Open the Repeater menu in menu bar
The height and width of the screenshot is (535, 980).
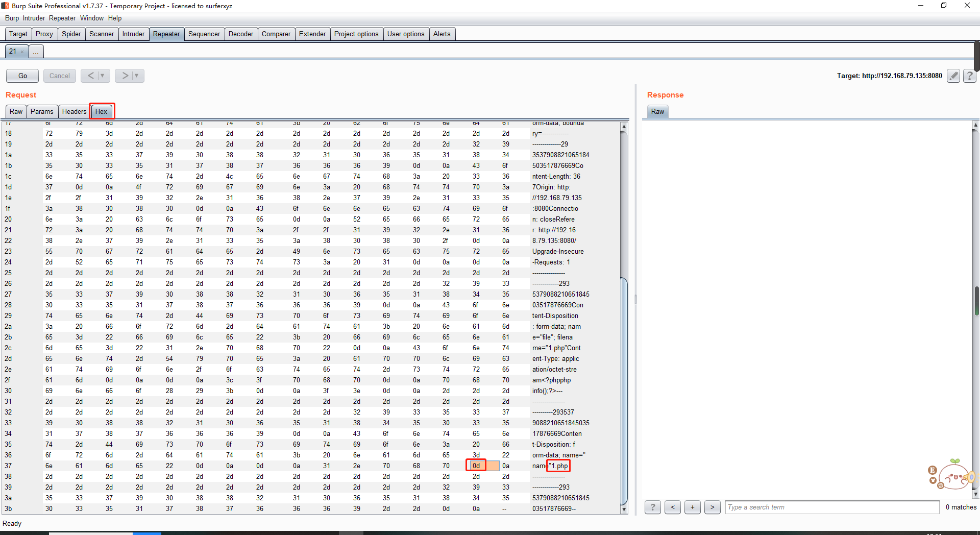pos(62,18)
